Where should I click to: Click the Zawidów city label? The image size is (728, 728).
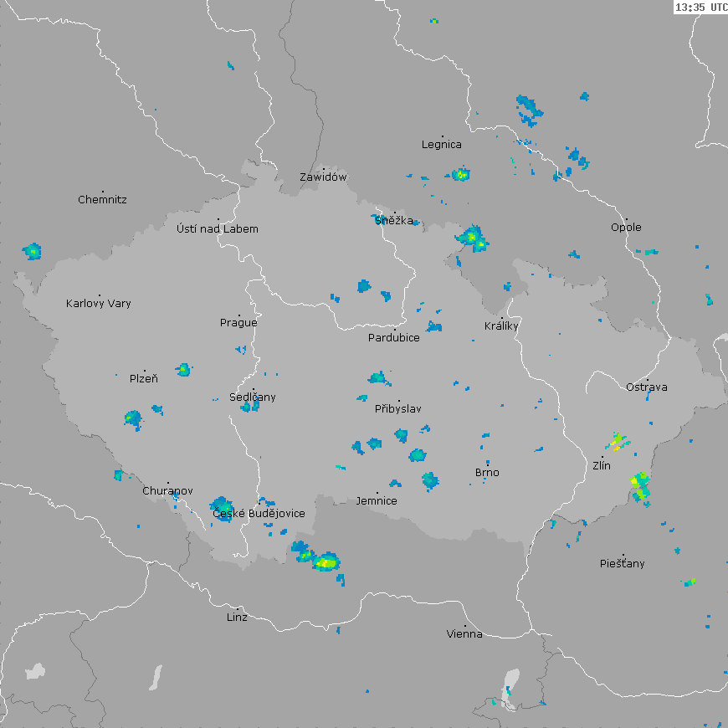pyautogui.click(x=323, y=177)
